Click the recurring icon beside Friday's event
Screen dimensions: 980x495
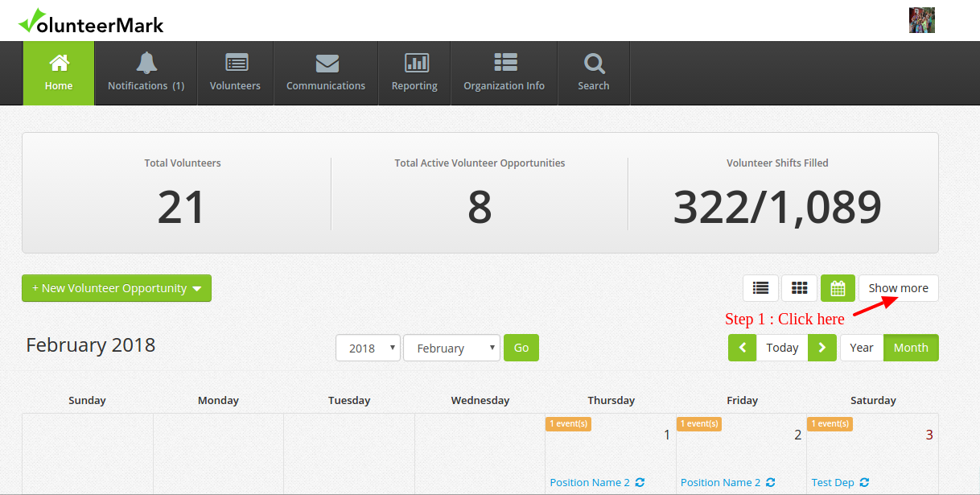click(x=770, y=483)
